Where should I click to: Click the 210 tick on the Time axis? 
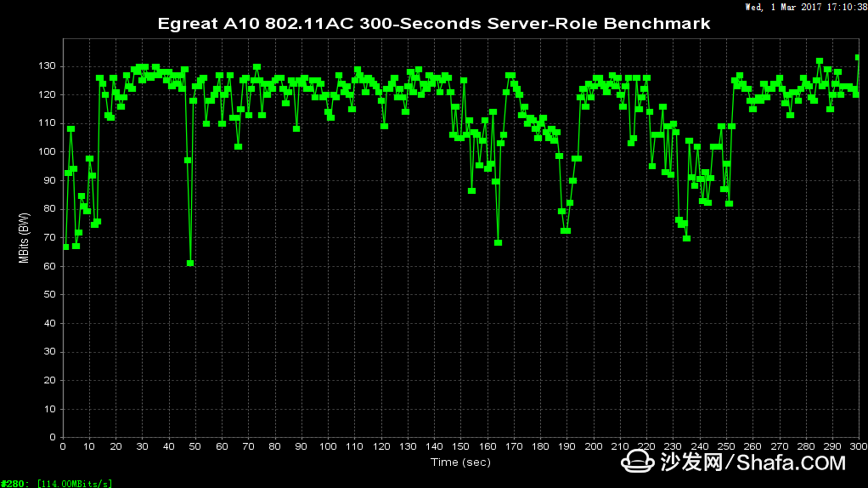click(x=620, y=446)
